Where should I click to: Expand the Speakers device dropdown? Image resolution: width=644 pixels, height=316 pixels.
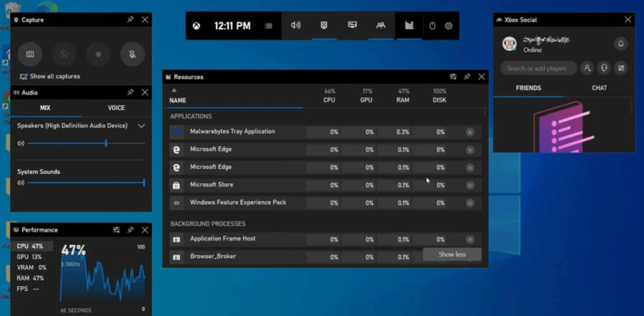(141, 126)
